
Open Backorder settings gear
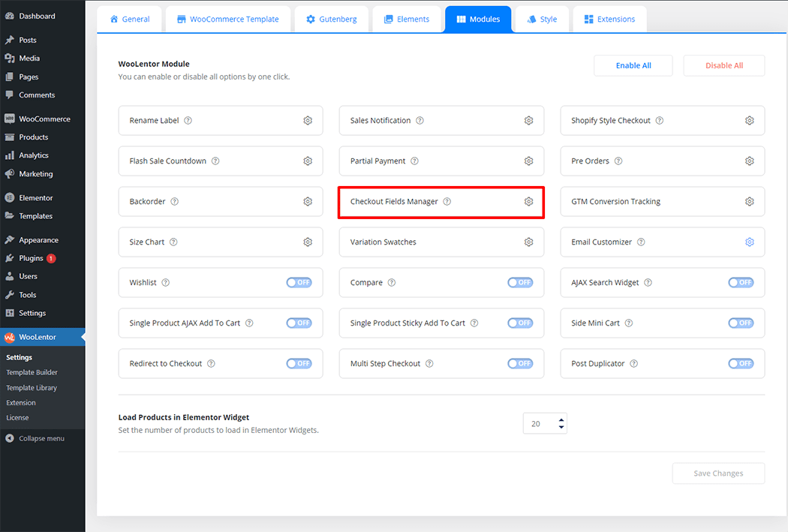coord(308,201)
